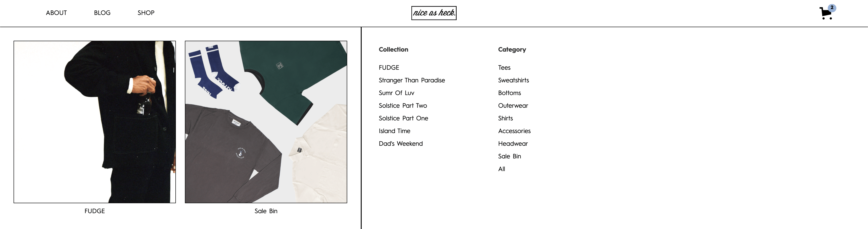868x229 pixels.
Task: Open the ABOUT menu item
Action: 56,13
